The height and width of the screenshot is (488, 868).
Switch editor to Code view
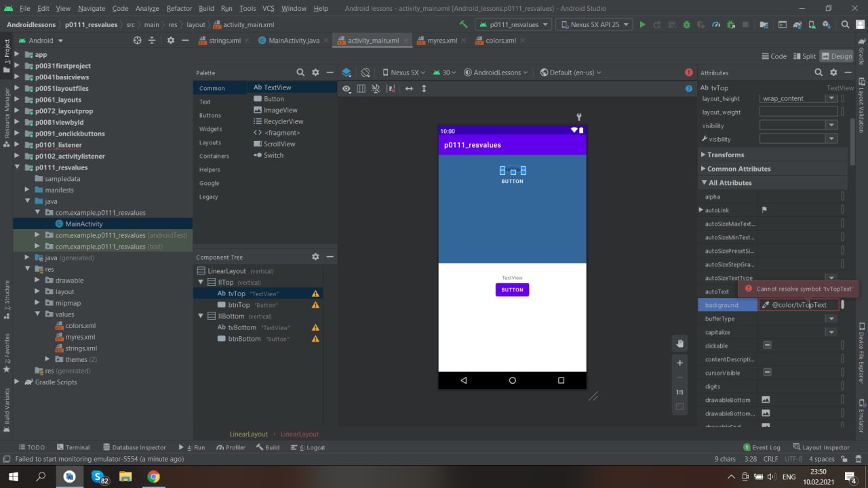[774, 56]
